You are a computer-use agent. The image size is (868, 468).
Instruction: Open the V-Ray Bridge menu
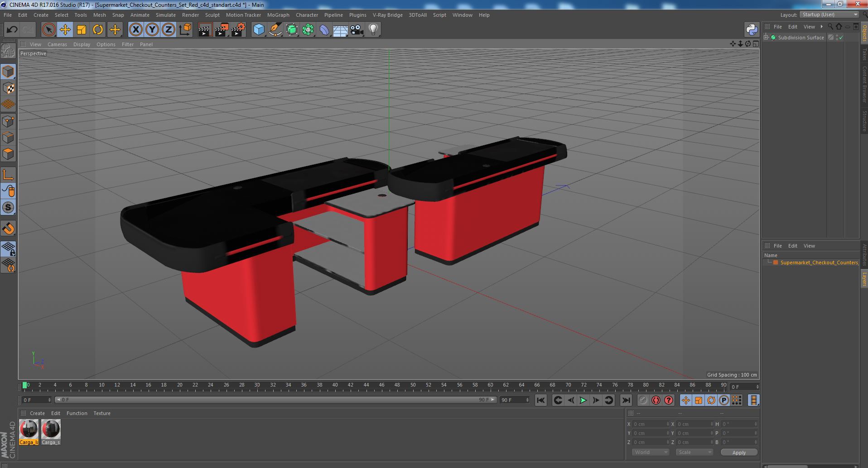(x=387, y=15)
